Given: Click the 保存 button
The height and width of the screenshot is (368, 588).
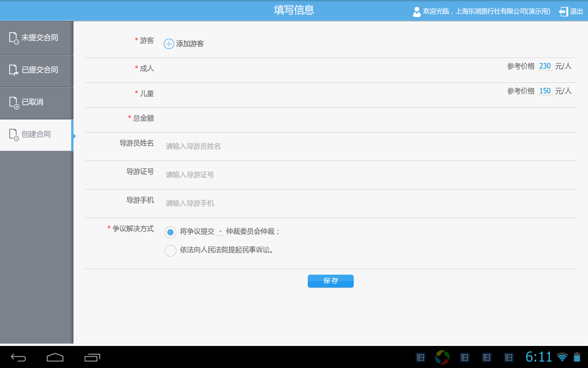Looking at the screenshot, I should click(x=331, y=281).
